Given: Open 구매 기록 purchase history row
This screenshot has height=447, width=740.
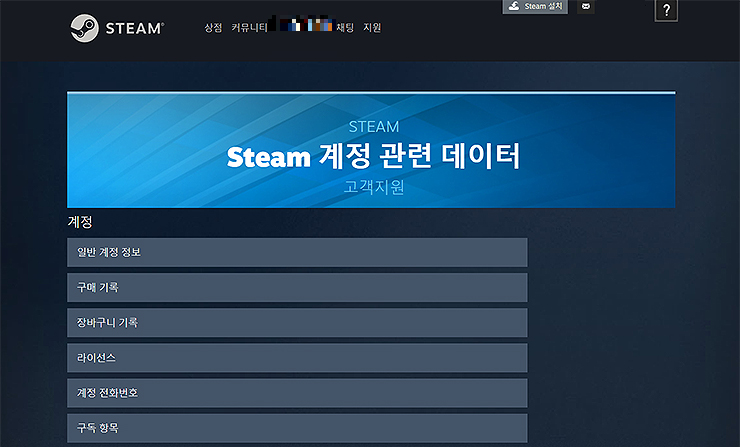Looking at the screenshot, I should [297, 287].
